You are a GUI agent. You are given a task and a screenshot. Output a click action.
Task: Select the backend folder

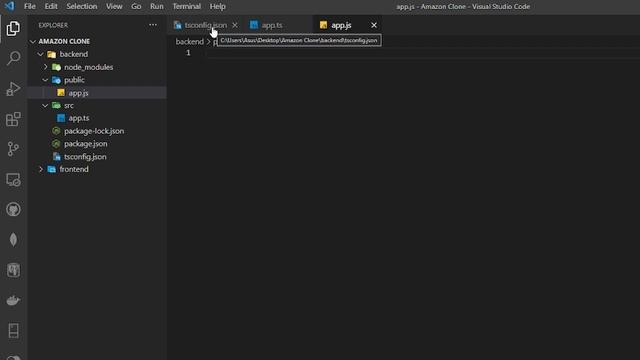(73, 54)
